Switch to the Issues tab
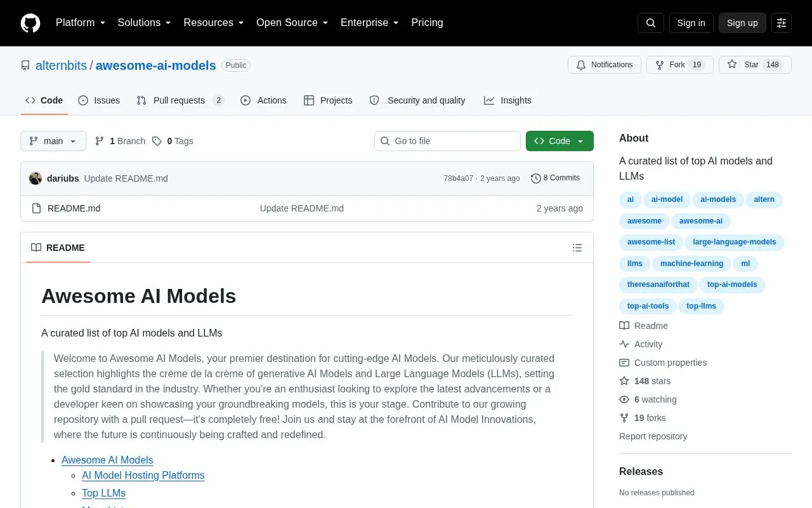 pyautogui.click(x=99, y=100)
